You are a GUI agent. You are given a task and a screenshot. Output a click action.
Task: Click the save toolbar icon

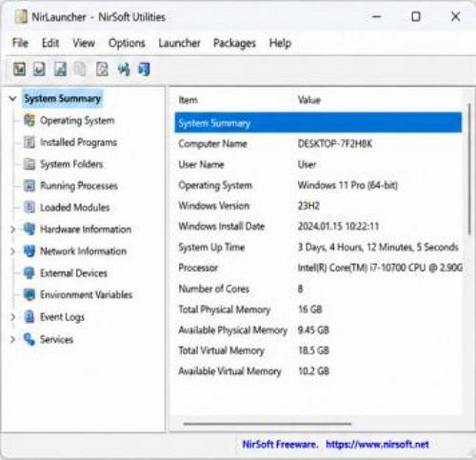(x=39, y=70)
